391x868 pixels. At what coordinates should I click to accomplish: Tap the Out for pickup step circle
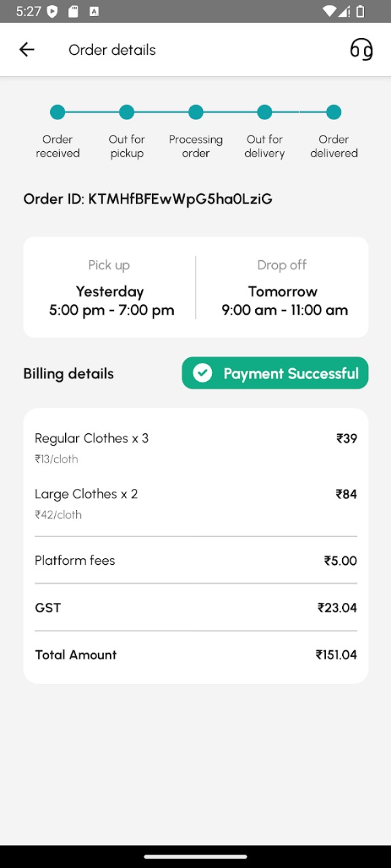tap(126, 113)
